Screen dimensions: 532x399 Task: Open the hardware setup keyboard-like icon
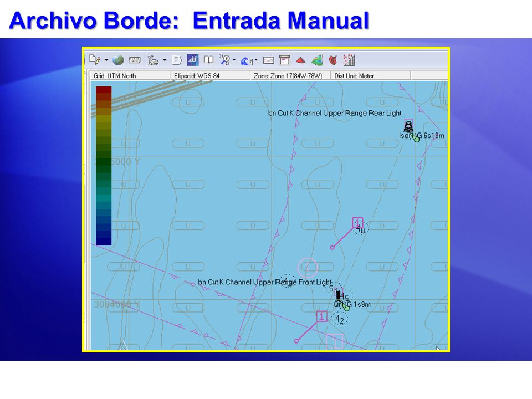(x=135, y=60)
